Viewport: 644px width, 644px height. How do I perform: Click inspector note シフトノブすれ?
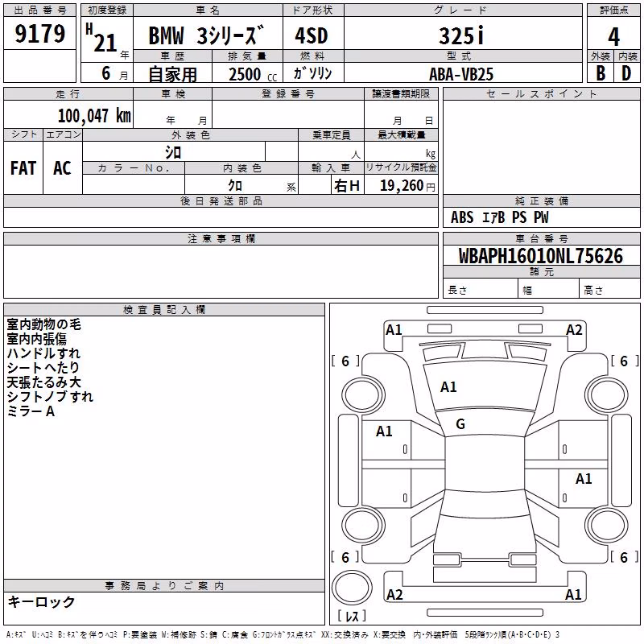click(50, 396)
